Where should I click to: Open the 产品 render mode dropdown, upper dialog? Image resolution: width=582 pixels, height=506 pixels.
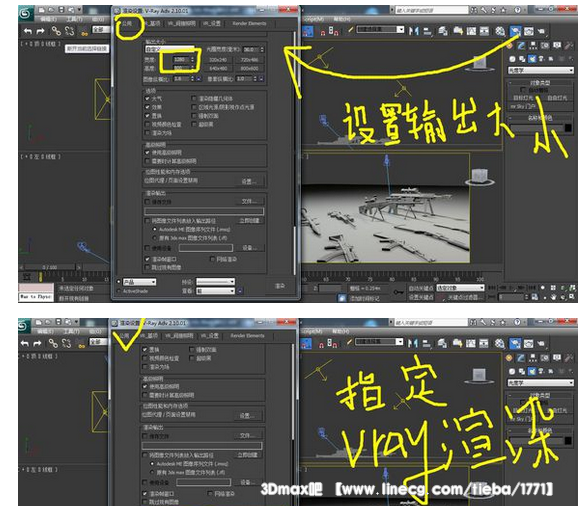point(139,282)
